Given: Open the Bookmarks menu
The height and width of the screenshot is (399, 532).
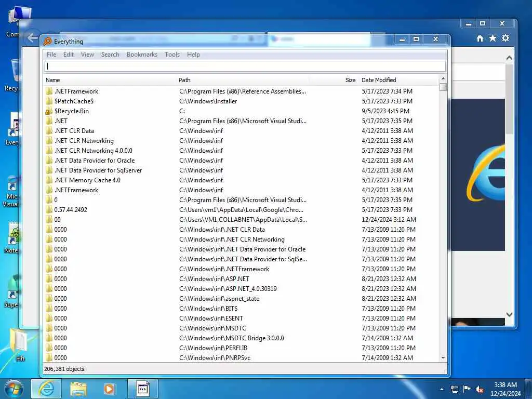Looking at the screenshot, I should 142,55.
